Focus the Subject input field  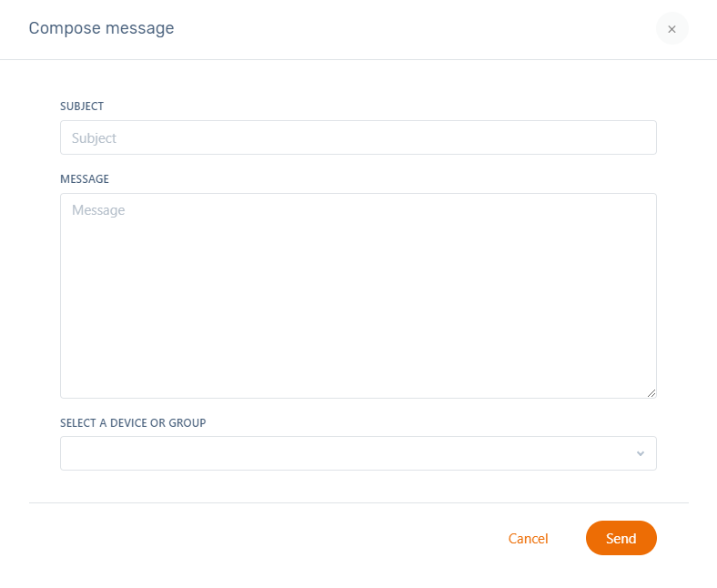click(358, 137)
